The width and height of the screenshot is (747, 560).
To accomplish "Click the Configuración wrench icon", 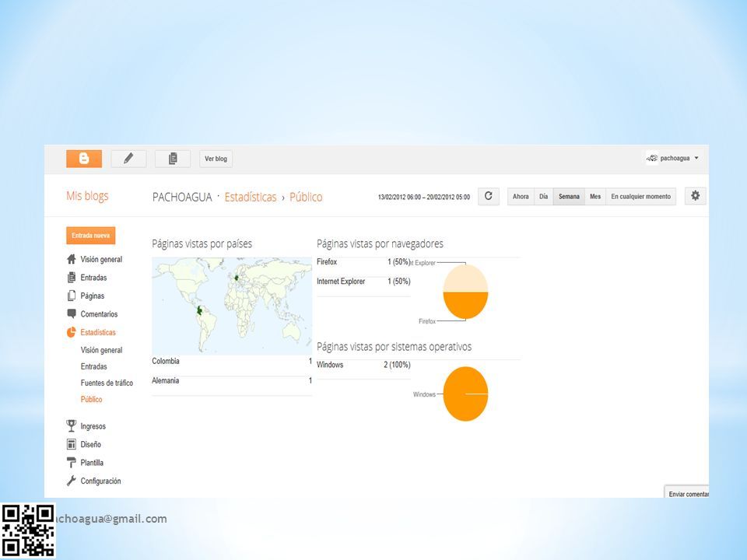I will click(72, 481).
